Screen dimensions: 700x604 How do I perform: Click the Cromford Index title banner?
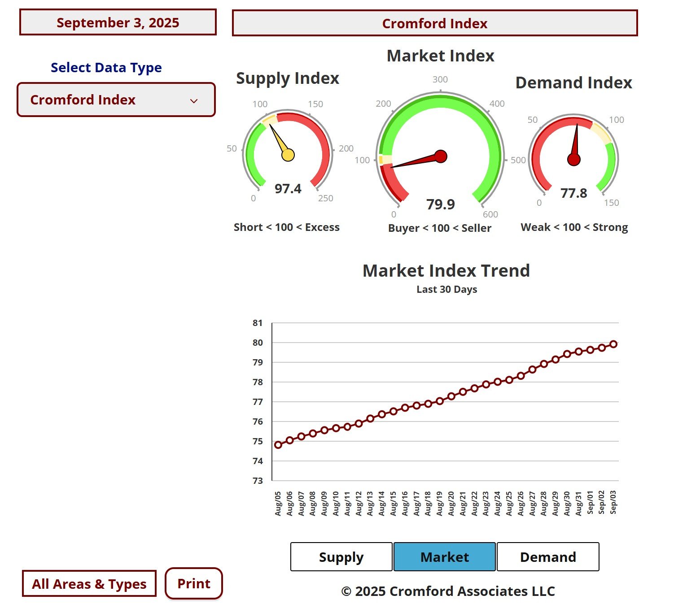434,23
